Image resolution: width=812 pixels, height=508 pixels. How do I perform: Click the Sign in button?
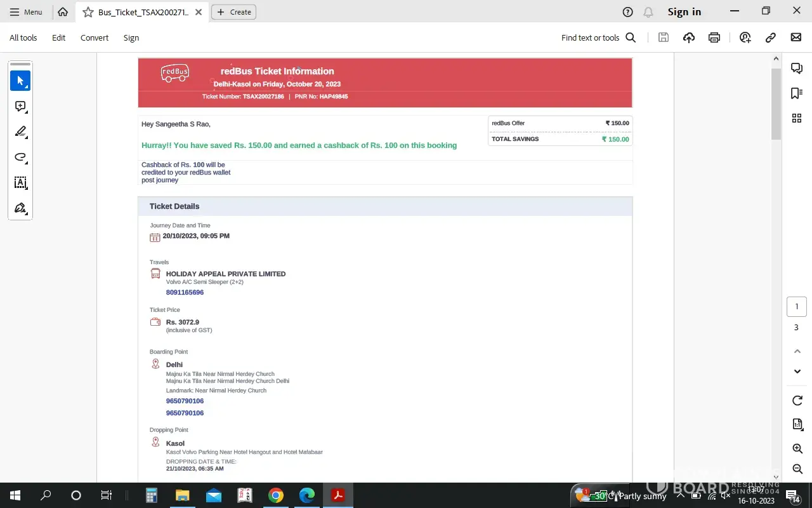(684, 12)
